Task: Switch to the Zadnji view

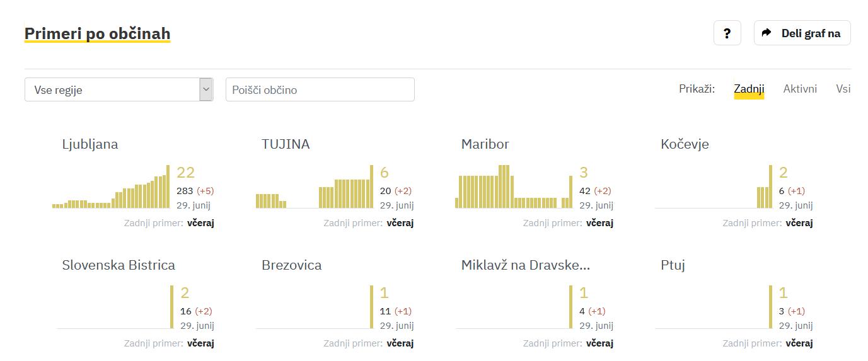Action: click(749, 89)
